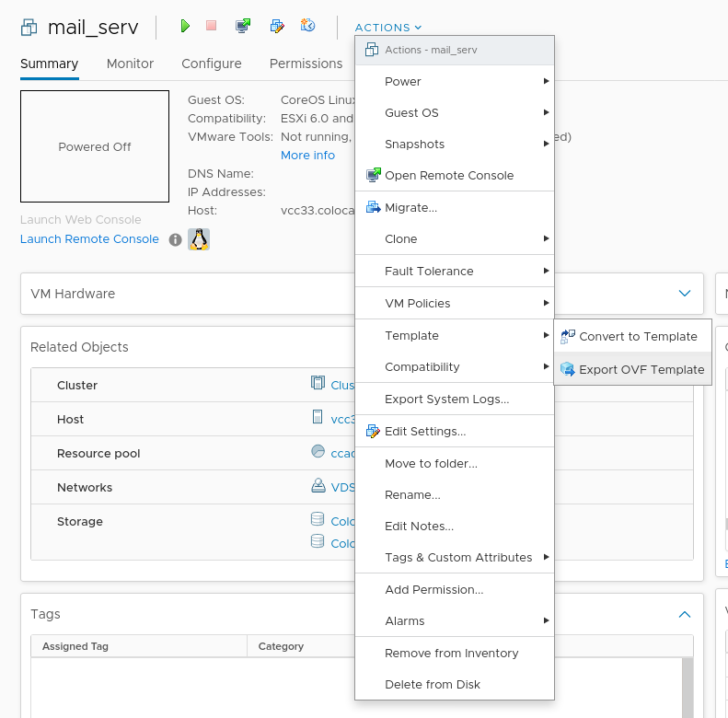Choose Convert to Template

pyautogui.click(x=637, y=336)
